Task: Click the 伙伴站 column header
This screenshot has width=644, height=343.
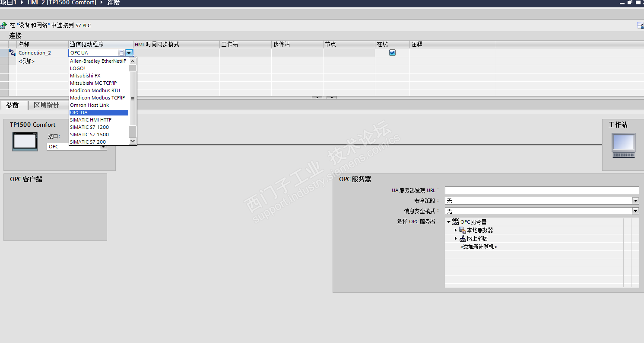Action: click(297, 45)
